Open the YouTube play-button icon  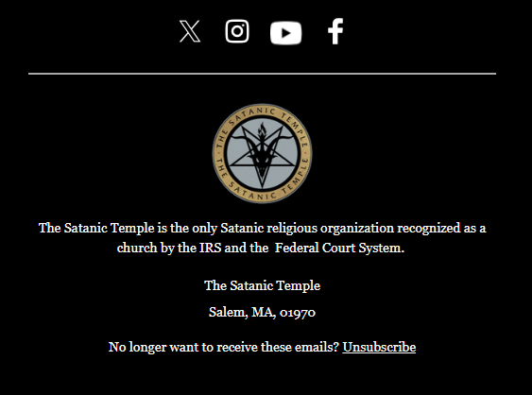pyautogui.click(x=285, y=33)
